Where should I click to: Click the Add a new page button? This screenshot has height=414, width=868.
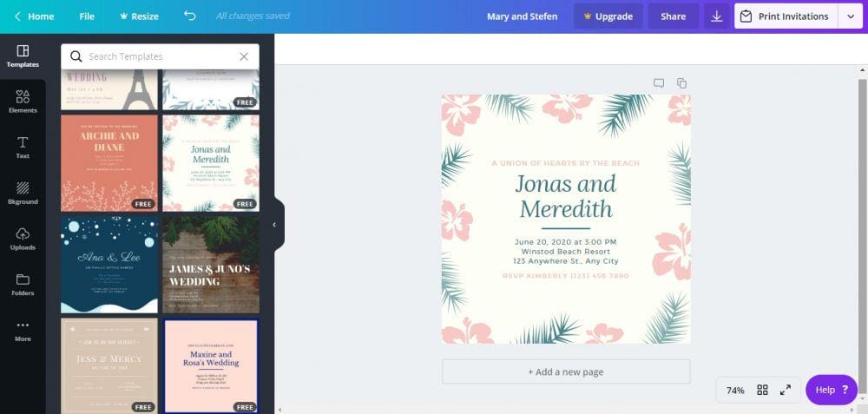click(566, 372)
